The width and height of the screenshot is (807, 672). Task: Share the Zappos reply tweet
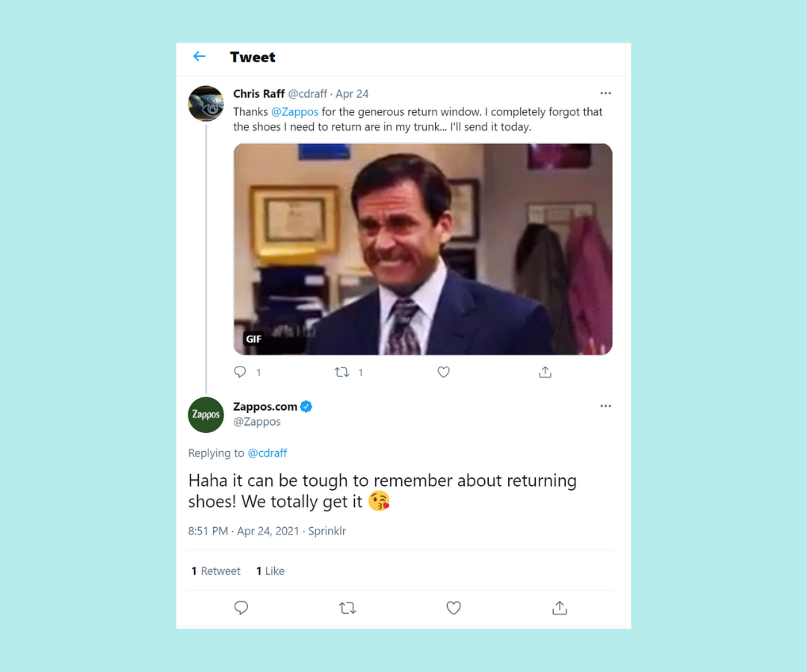(560, 608)
